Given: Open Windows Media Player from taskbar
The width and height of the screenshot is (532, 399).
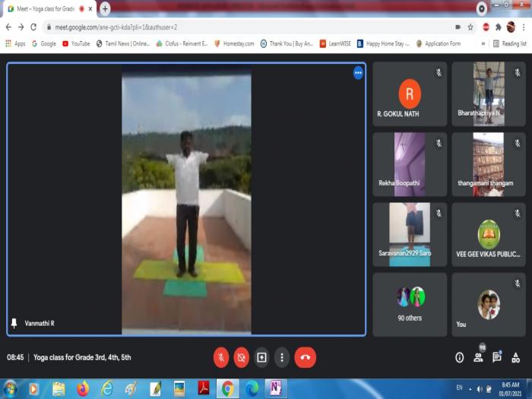Looking at the screenshot, I should tap(33, 389).
